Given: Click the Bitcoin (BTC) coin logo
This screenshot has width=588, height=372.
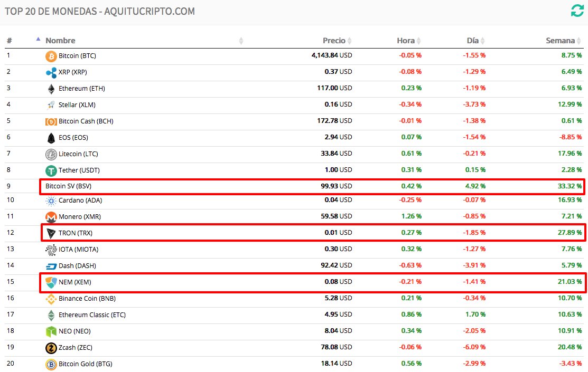Looking at the screenshot, I should [x=51, y=56].
